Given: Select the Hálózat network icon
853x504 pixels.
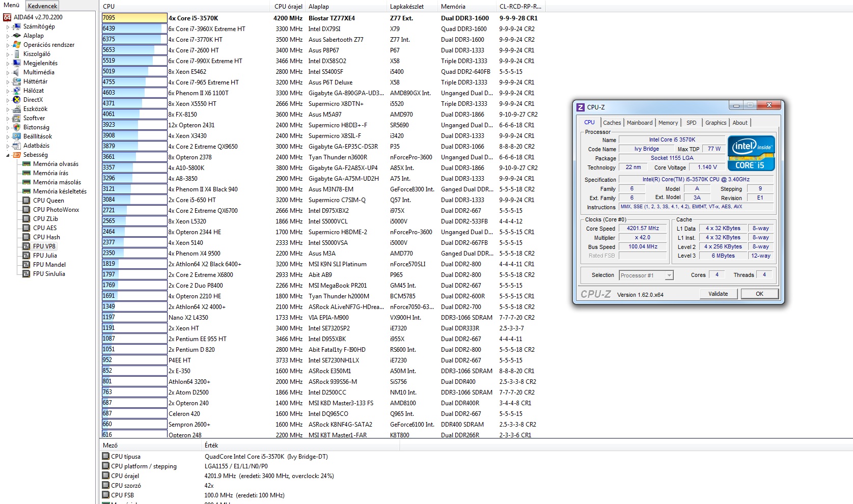Looking at the screenshot, I should coord(17,91).
